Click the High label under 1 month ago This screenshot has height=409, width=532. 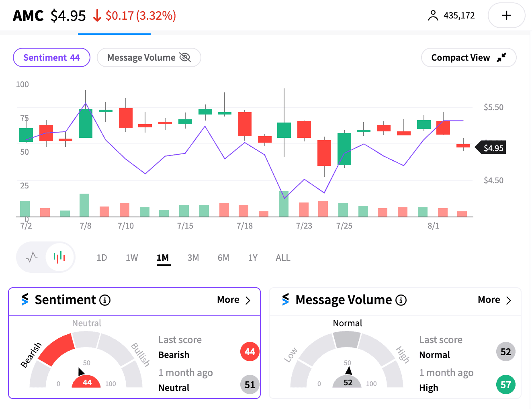429,388
